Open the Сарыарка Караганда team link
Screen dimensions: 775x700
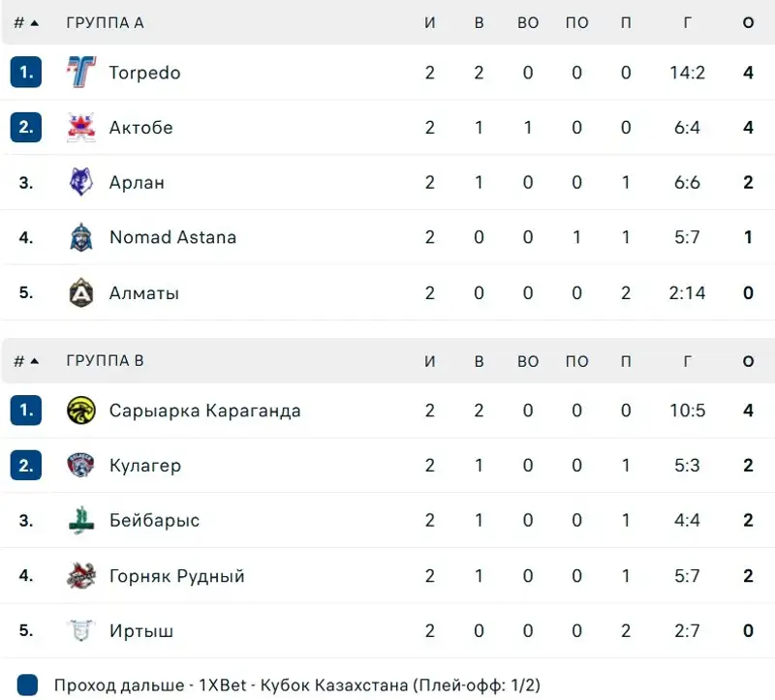tap(204, 411)
